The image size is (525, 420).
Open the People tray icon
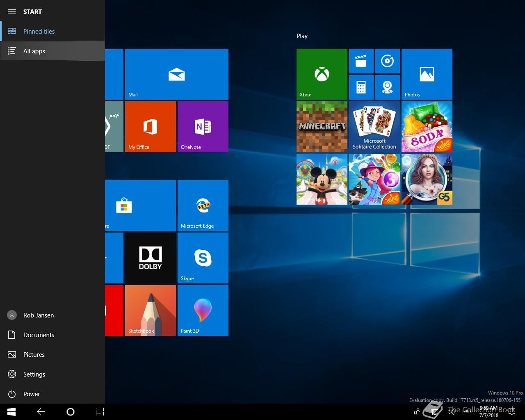pyautogui.click(x=417, y=412)
